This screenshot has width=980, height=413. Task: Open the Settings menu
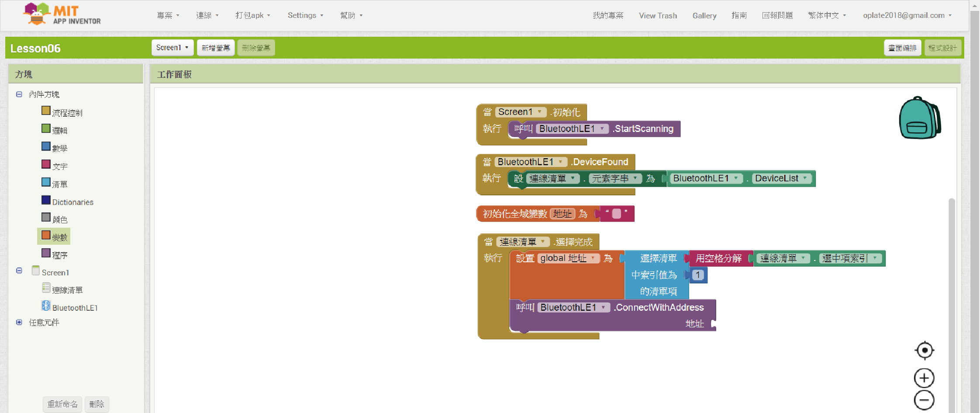(305, 15)
